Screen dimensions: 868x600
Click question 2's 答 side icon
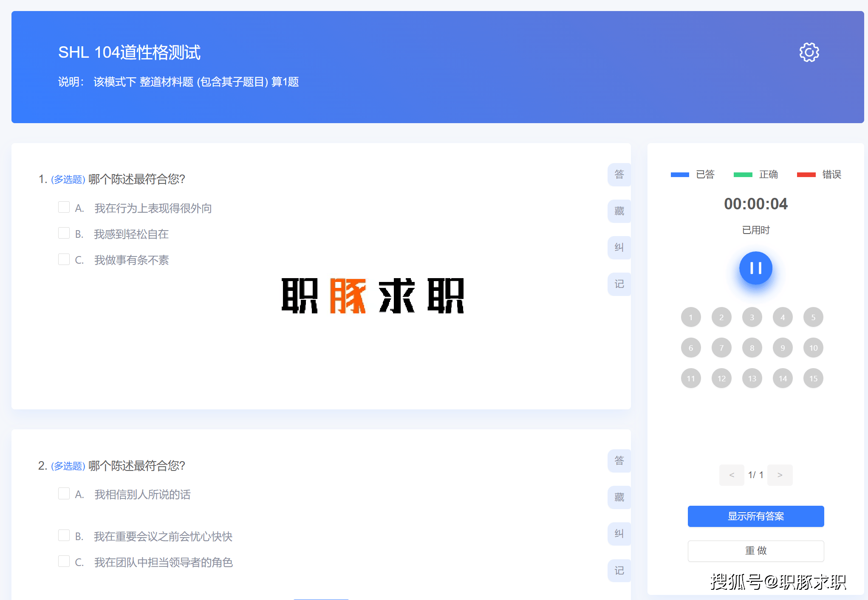coord(619,461)
